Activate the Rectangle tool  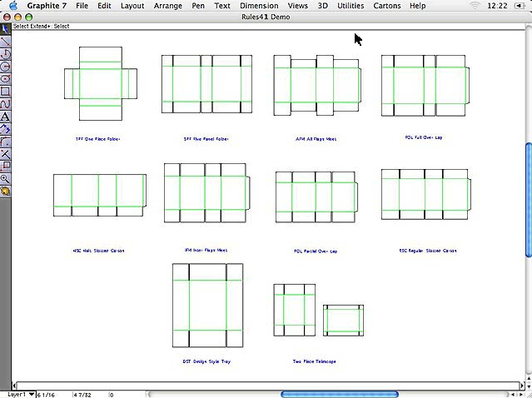[5, 91]
